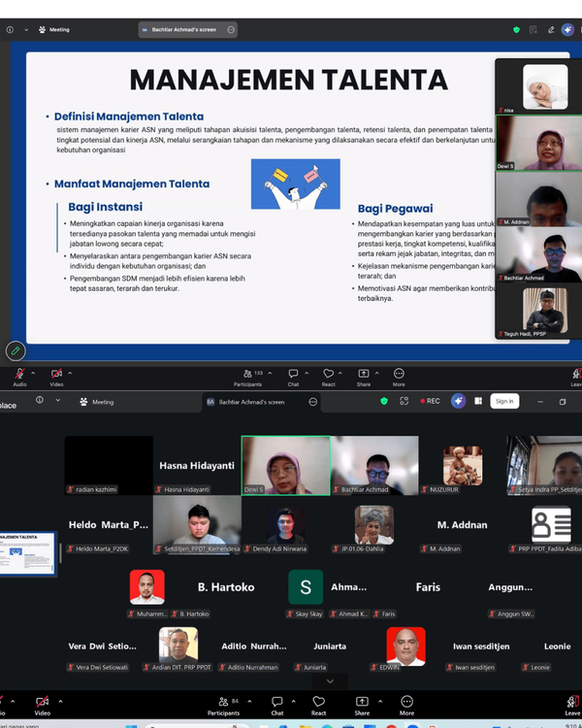Click green encryption shield in lower window
Screen dimensions: 582x728
click(384, 401)
